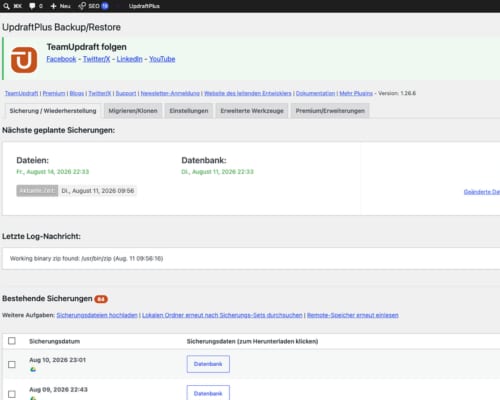Click the TeamUpdraft link in the link row
The width and height of the screenshot is (500, 400).
(21, 93)
